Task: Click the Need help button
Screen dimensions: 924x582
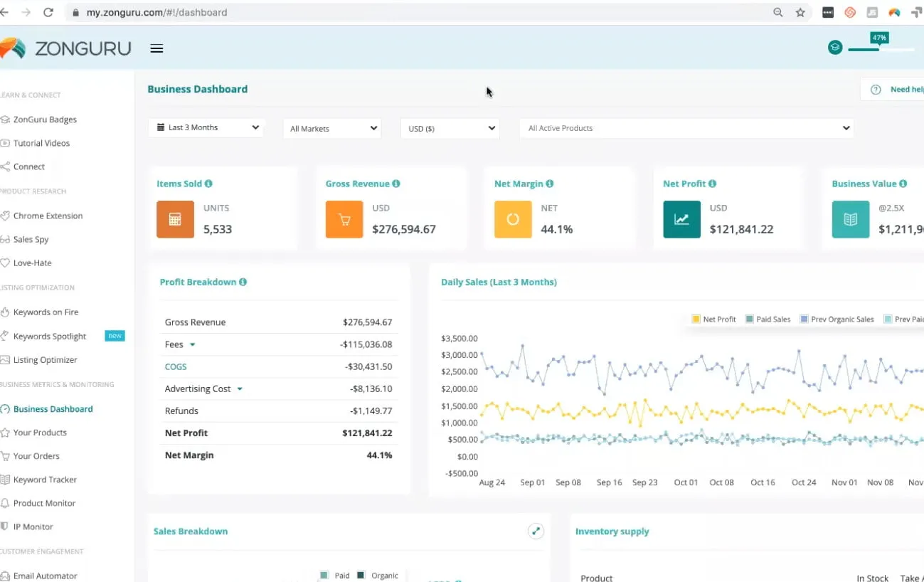Action: pos(898,90)
